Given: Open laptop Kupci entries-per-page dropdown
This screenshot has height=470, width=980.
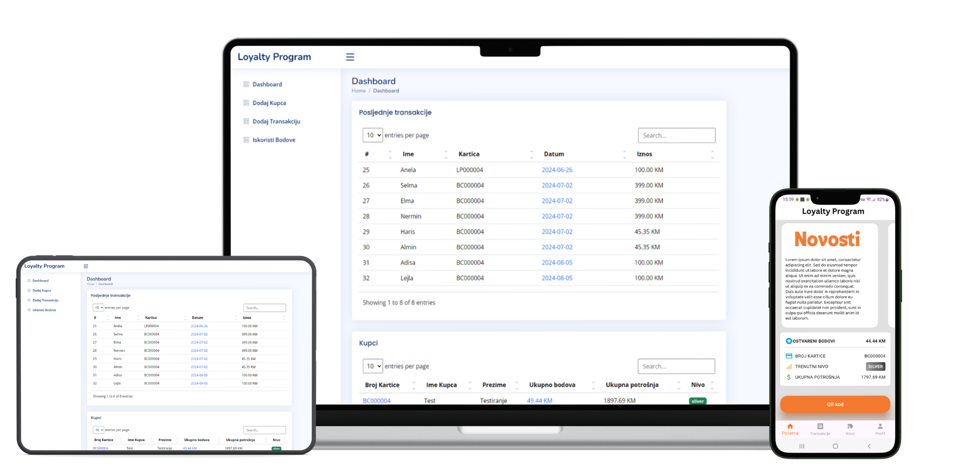Looking at the screenshot, I should coord(373,366).
